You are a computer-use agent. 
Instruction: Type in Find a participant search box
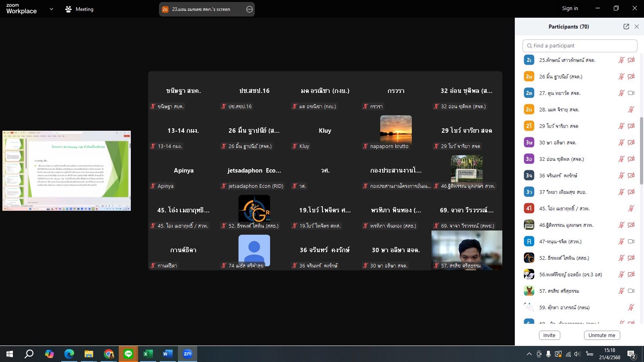(580, 46)
